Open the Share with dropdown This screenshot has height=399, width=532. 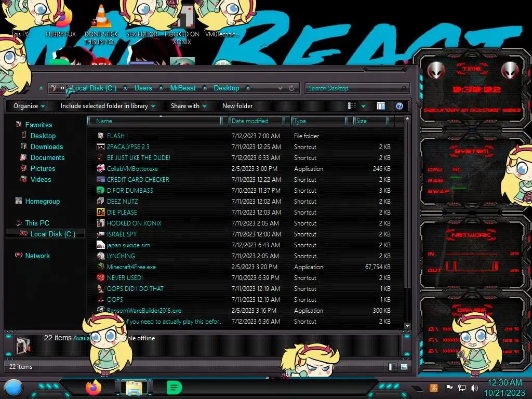tap(189, 106)
